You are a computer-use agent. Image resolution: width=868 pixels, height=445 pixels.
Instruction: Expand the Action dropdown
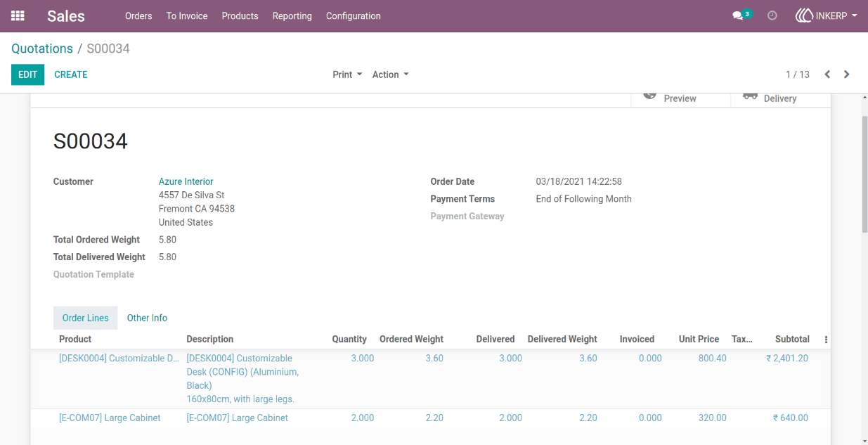[x=390, y=75]
